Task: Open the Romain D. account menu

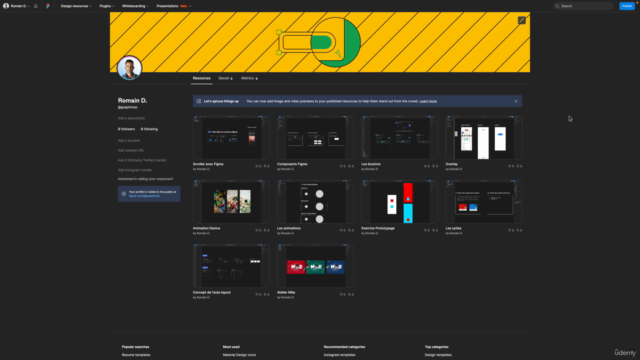Action: [16, 6]
